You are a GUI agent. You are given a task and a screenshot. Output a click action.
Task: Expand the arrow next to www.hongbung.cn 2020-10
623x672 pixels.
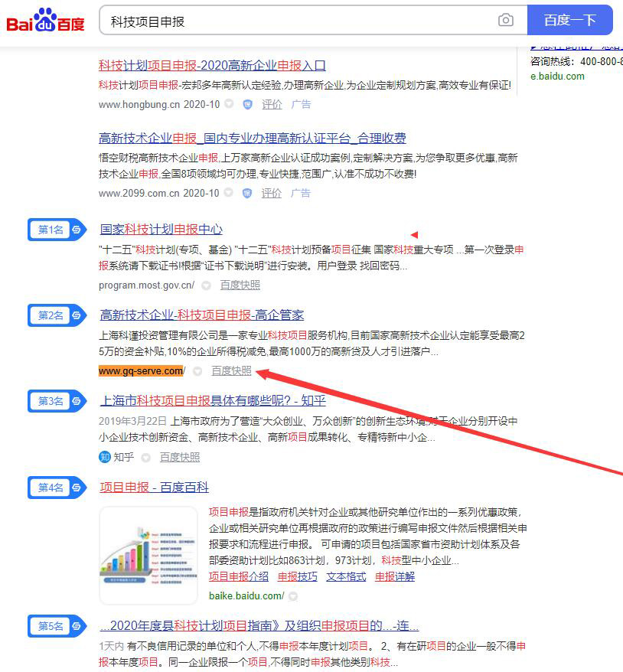tap(230, 104)
